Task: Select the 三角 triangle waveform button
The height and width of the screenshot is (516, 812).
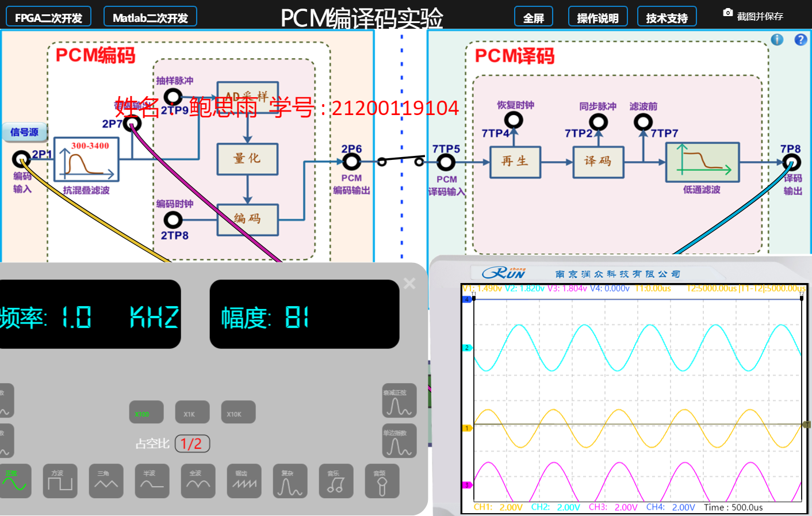Action: pos(106,481)
